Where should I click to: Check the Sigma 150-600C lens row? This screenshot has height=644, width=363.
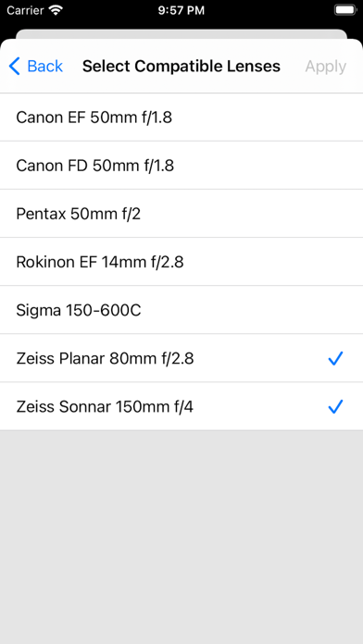pos(181,310)
